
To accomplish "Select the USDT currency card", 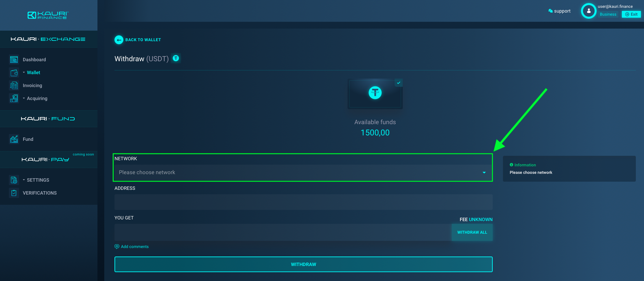I will click(x=375, y=94).
